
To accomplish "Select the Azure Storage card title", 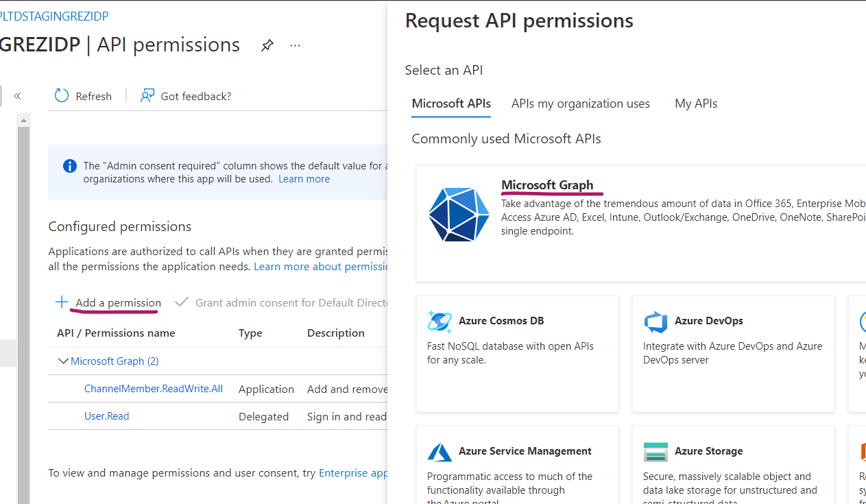I will (x=709, y=451).
